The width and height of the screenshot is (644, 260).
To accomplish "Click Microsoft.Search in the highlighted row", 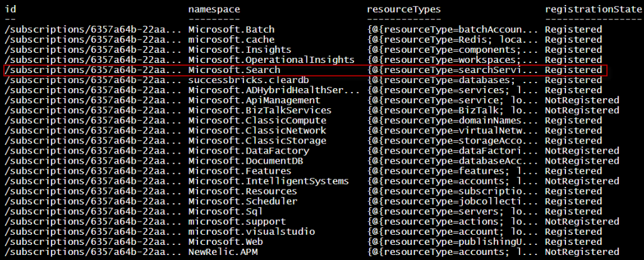I will [234, 70].
